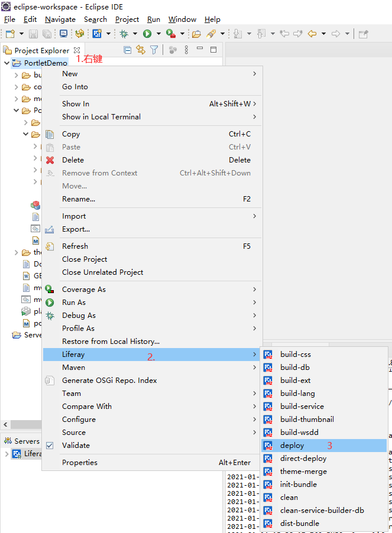This screenshot has width=392, height=533.
Task: Select theme-merge in Liferay submenu
Action: [324, 472]
